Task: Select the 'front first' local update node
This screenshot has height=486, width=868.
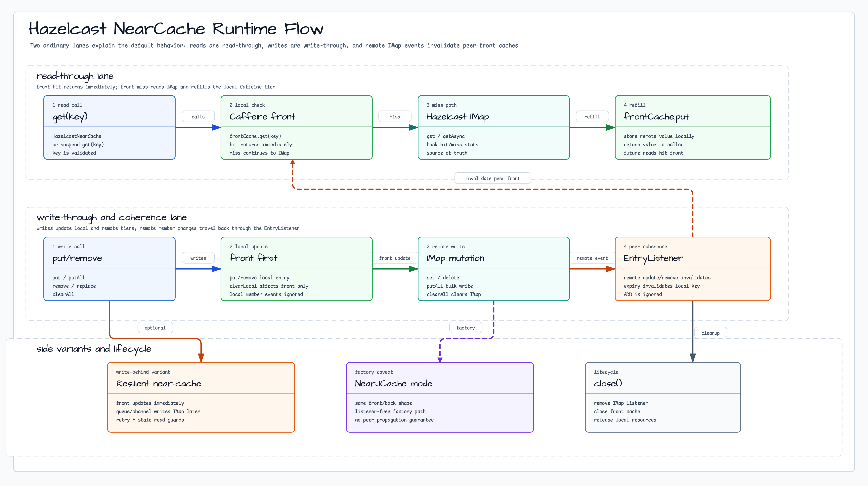Action: click(296, 269)
